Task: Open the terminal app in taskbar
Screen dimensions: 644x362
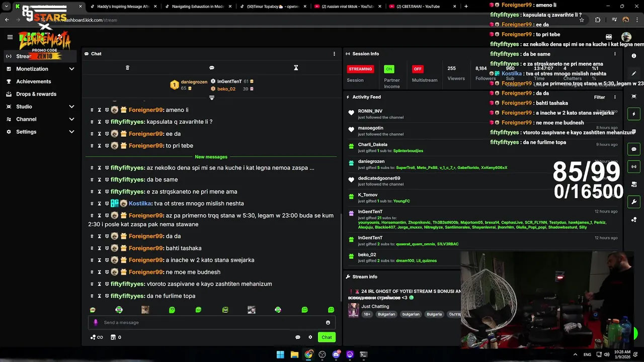Action: click(364, 354)
